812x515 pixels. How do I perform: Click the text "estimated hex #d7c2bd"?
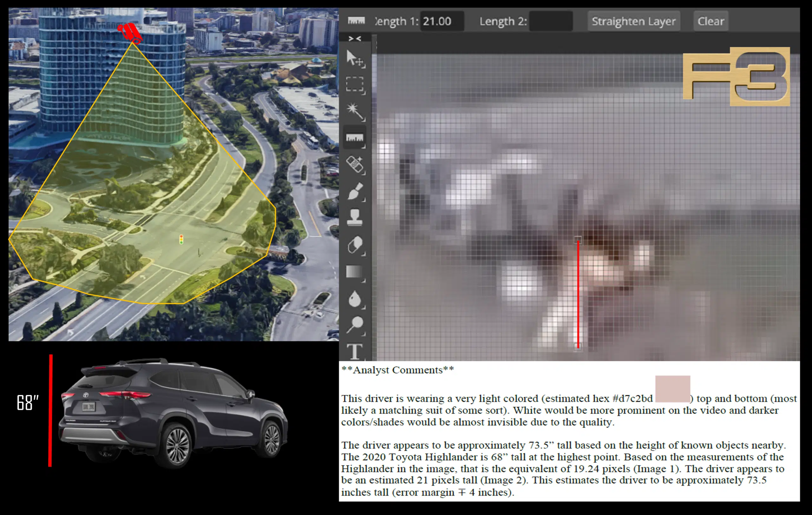coord(599,398)
